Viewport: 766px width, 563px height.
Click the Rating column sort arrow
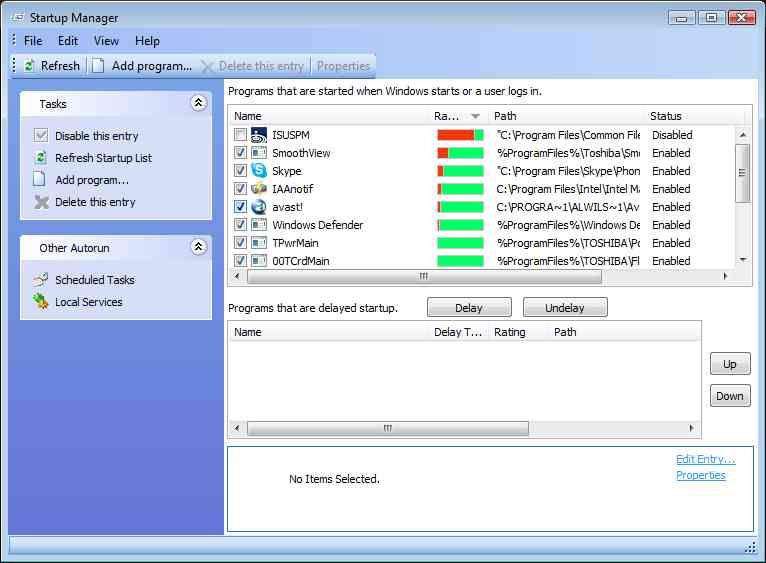tap(475, 116)
